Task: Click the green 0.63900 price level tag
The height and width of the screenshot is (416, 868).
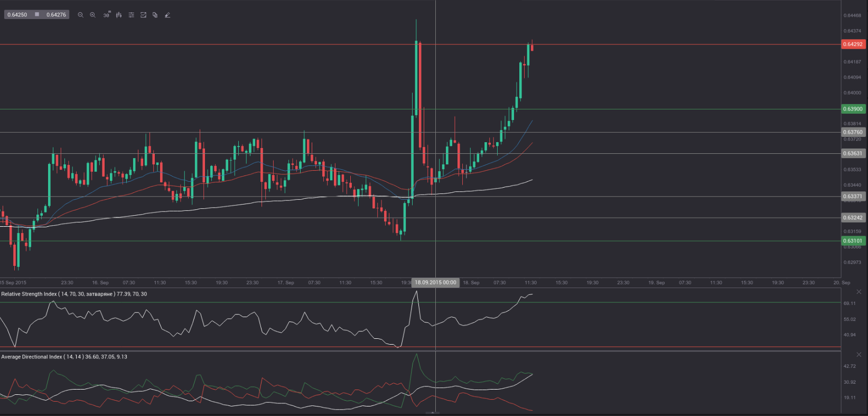Action: point(853,109)
